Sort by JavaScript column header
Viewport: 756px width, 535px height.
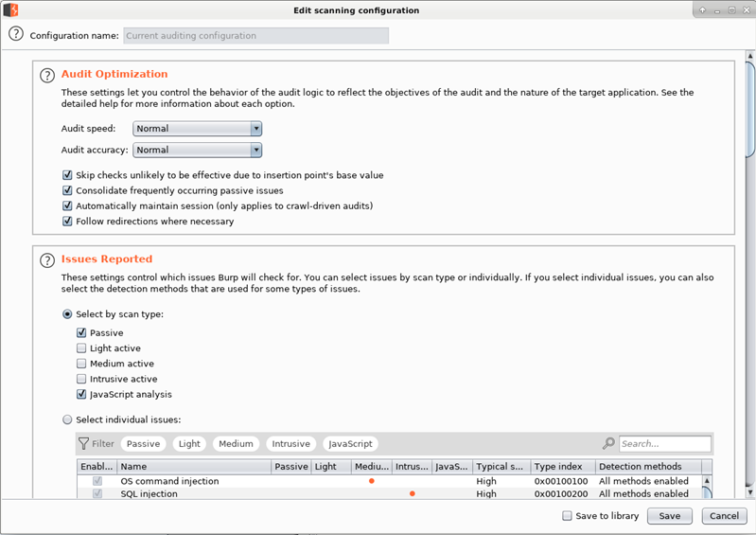click(452, 467)
